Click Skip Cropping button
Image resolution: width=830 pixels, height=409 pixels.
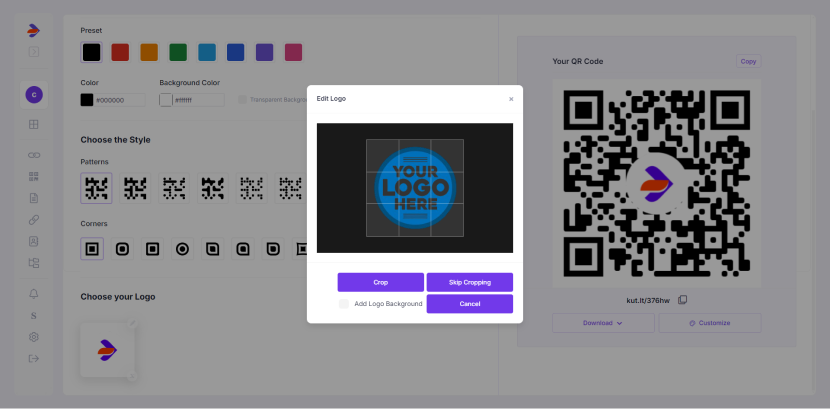pos(470,283)
